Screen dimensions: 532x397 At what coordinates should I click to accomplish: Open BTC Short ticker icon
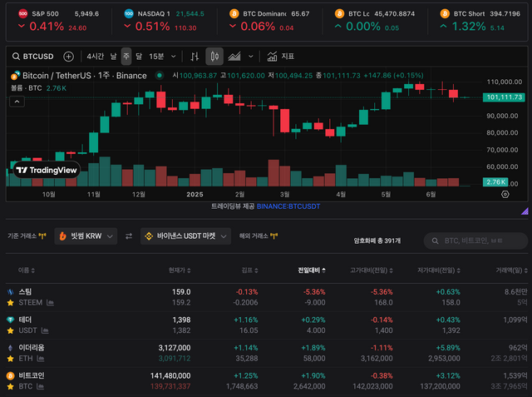click(445, 13)
